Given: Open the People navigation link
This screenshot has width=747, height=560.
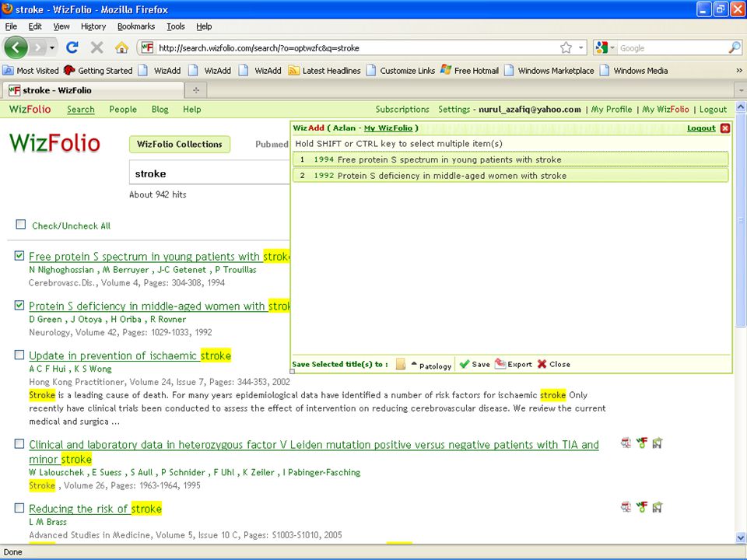Looking at the screenshot, I should tap(123, 109).
